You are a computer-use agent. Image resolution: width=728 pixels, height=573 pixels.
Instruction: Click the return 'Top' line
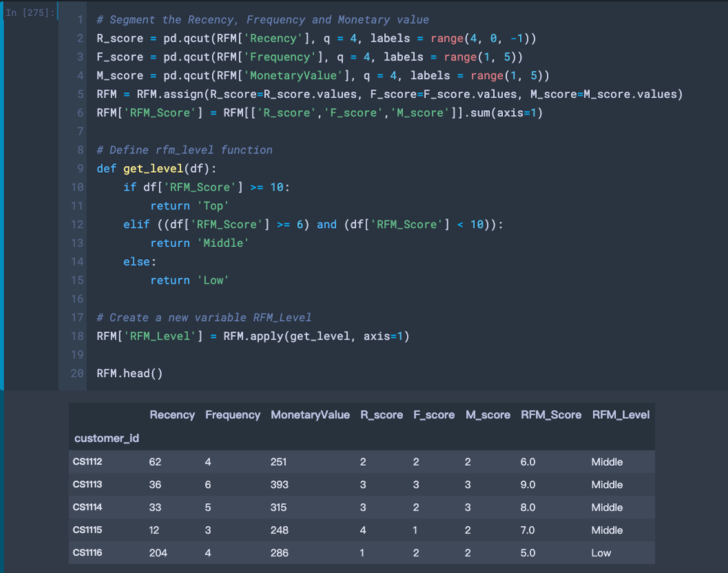point(189,206)
